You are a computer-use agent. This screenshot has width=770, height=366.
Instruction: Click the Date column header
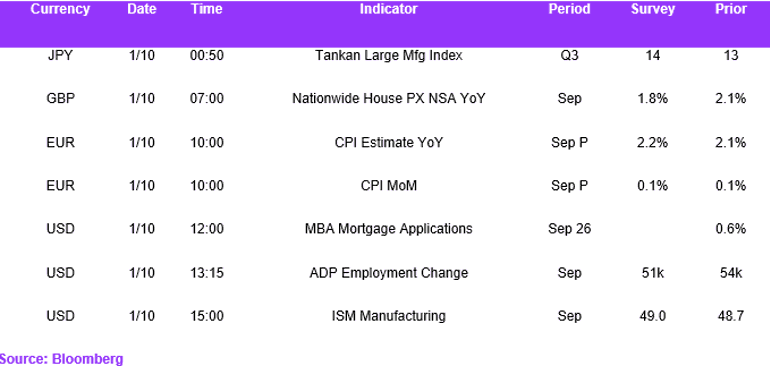click(x=141, y=9)
